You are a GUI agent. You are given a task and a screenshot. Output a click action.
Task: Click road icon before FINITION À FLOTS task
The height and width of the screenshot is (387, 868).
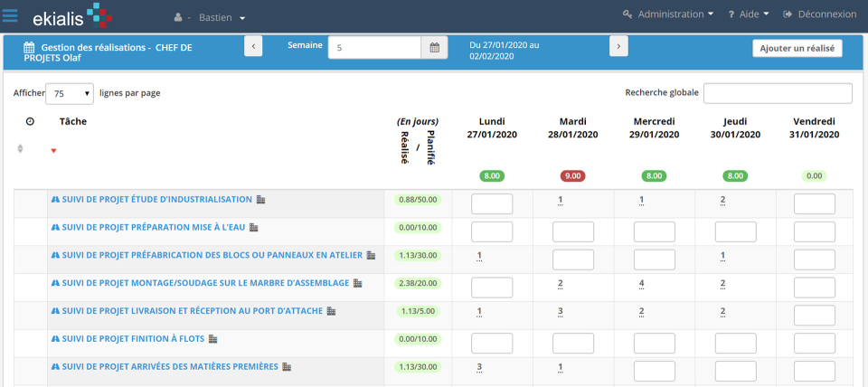click(55, 339)
